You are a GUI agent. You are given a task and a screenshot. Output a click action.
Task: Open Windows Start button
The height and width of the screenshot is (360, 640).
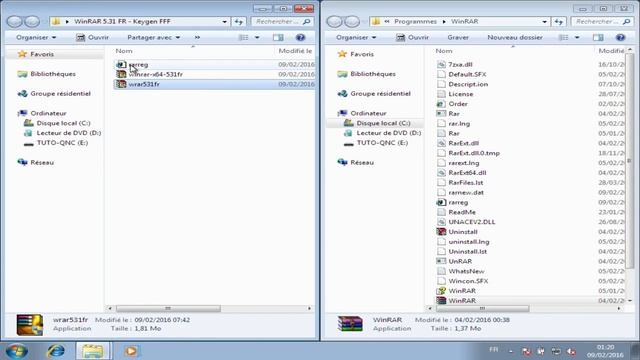(17, 351)
